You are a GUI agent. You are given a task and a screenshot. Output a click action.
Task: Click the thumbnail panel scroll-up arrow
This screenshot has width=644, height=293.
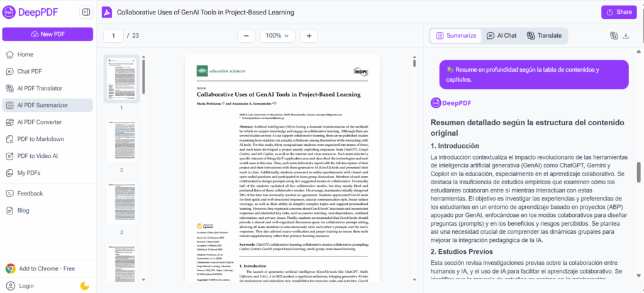[143, 57]
